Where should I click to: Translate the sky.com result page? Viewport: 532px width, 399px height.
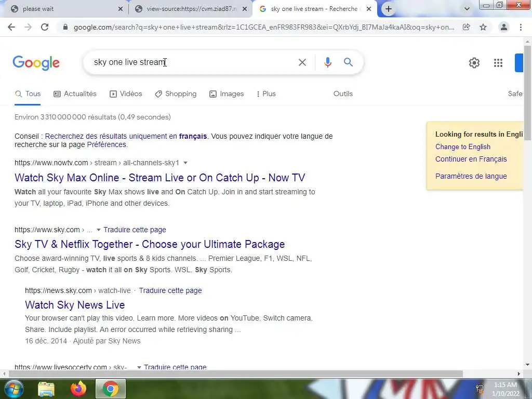click(135, 230)
